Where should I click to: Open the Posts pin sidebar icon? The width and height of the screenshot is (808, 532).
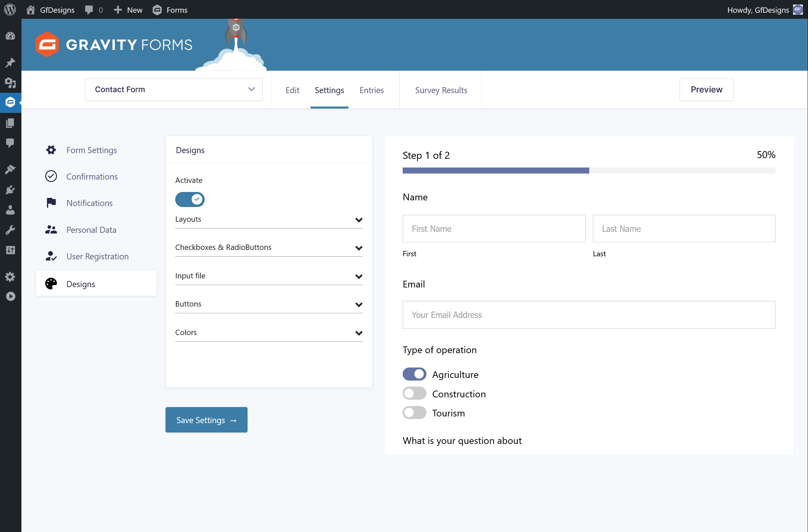click(x=10, y=63)
